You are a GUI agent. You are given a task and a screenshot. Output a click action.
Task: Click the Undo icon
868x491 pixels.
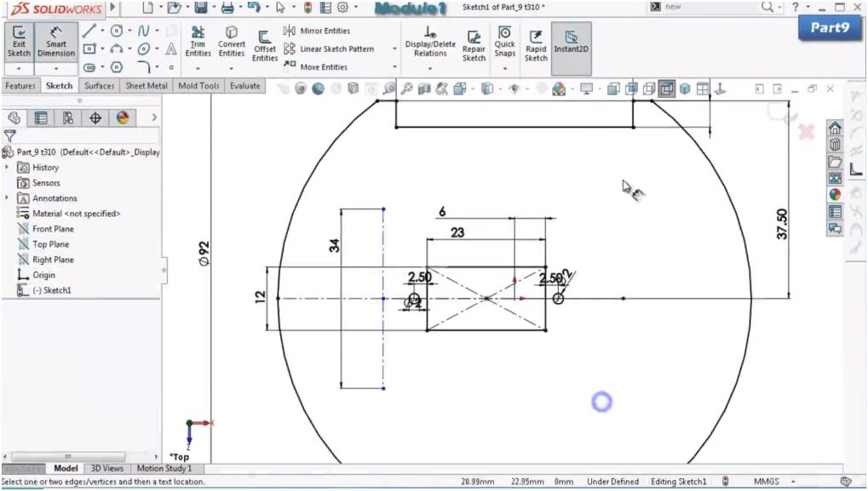(x=254, y=7)
